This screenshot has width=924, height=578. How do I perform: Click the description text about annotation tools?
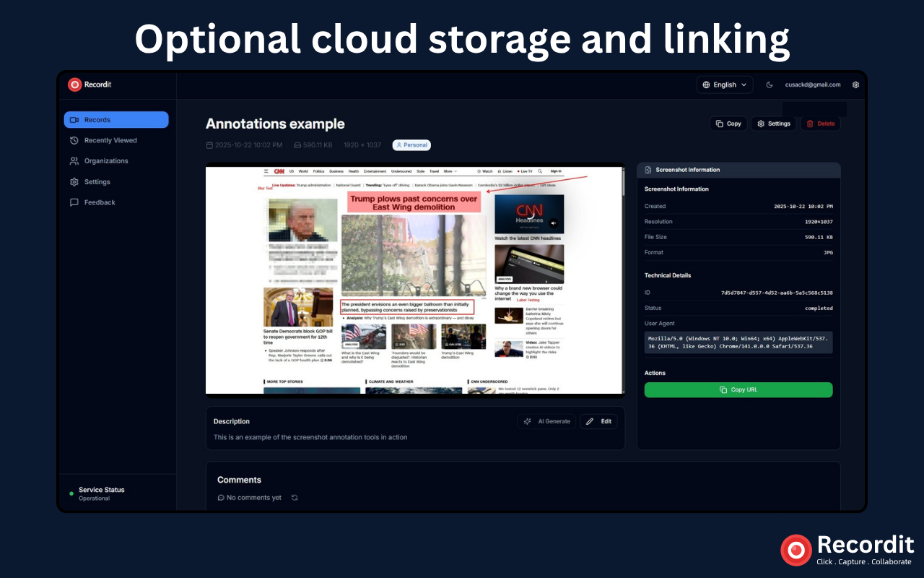[x=310, y=437]
